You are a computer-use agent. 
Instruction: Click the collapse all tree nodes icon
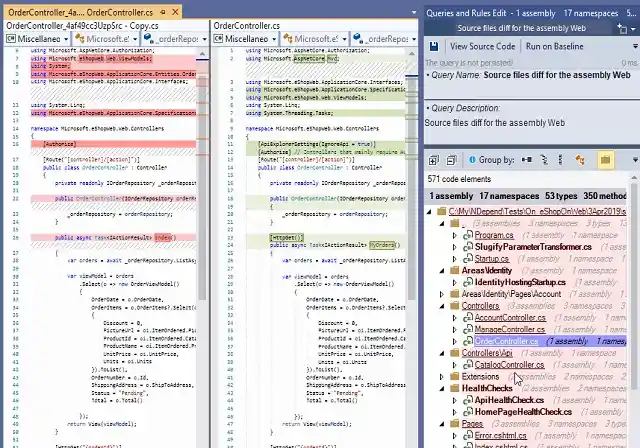tap(451, 160)
